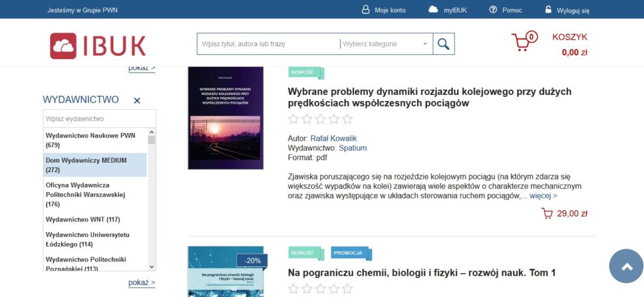Image resolution: width=644 pixels, height=297 pixels.
Task: Click publisher link Spatium
Action: [x=353, y=148]
